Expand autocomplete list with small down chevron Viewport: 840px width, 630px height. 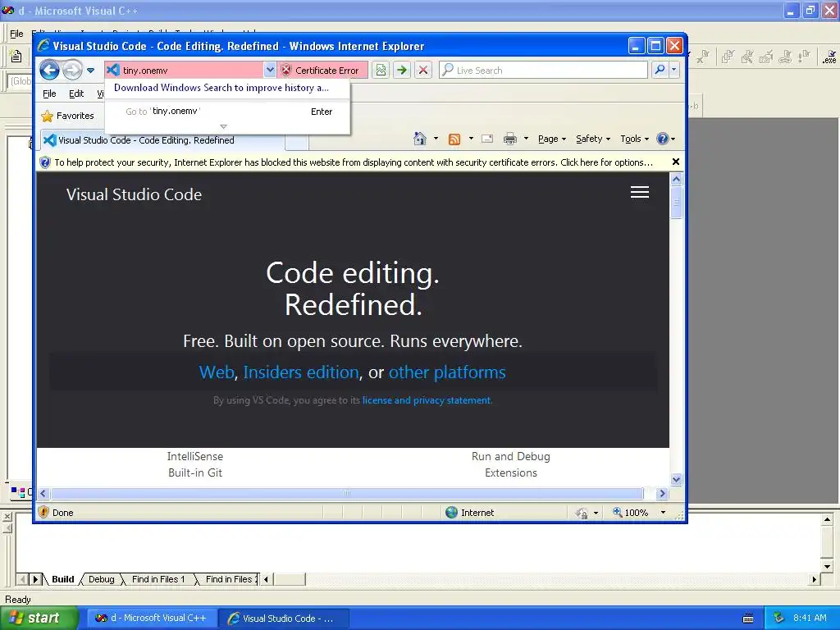point(223,126)
